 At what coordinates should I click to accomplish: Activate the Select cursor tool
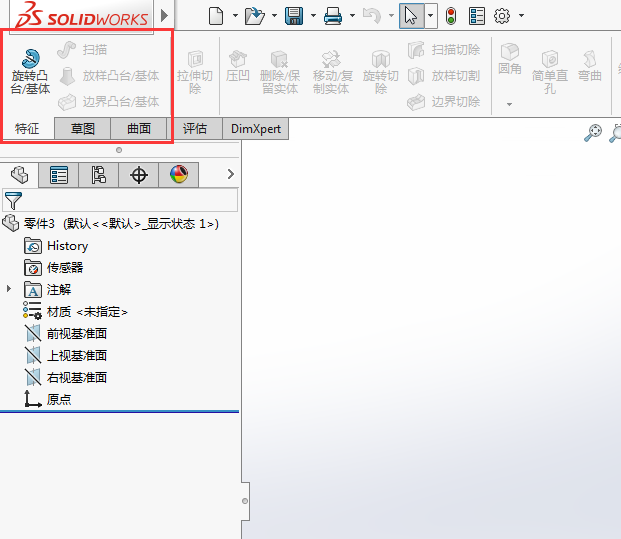411,16
